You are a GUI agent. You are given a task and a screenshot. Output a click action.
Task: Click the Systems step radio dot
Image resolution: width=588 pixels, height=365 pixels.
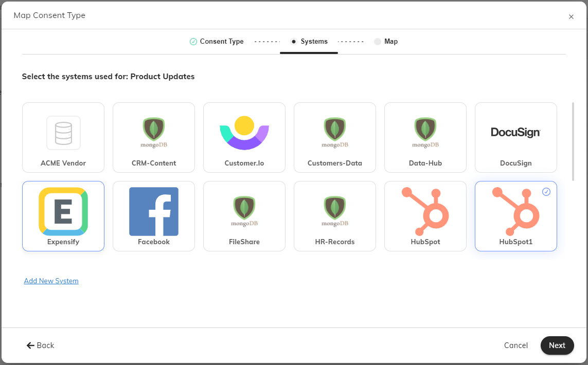(294, 42)
